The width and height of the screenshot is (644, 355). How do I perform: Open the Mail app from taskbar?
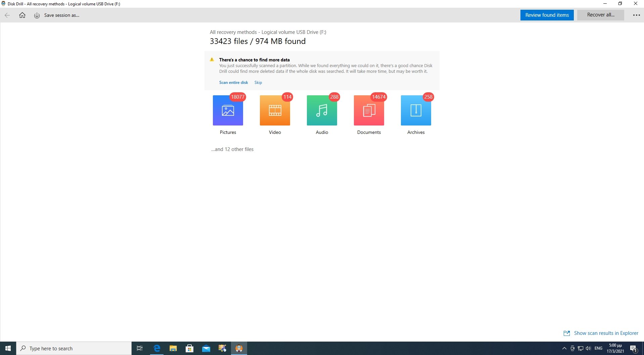coord(206,348)
